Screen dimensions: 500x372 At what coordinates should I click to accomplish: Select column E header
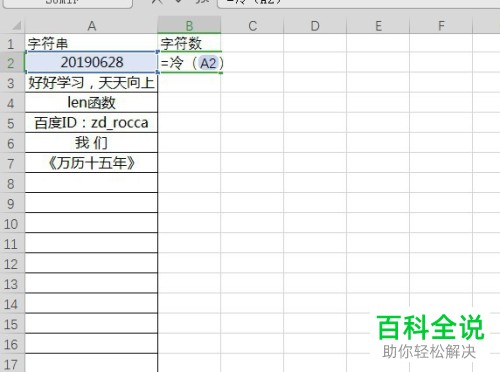tap(378, 26)
